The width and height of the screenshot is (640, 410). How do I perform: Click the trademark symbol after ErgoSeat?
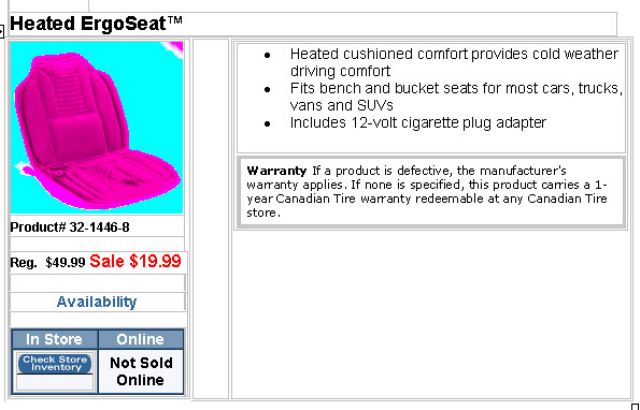click(x=172, y=21)
